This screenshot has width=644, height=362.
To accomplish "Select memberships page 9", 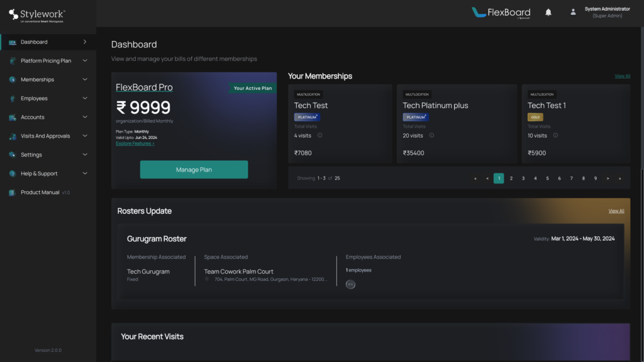I will [x=596, y=178].
